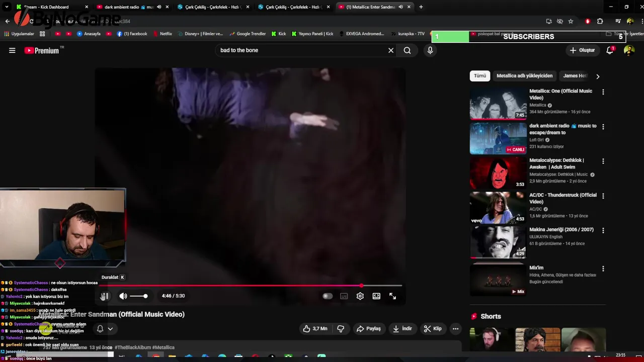The image size is (644, 362).
Task: Open player settings gear
Action: (360, 296)
